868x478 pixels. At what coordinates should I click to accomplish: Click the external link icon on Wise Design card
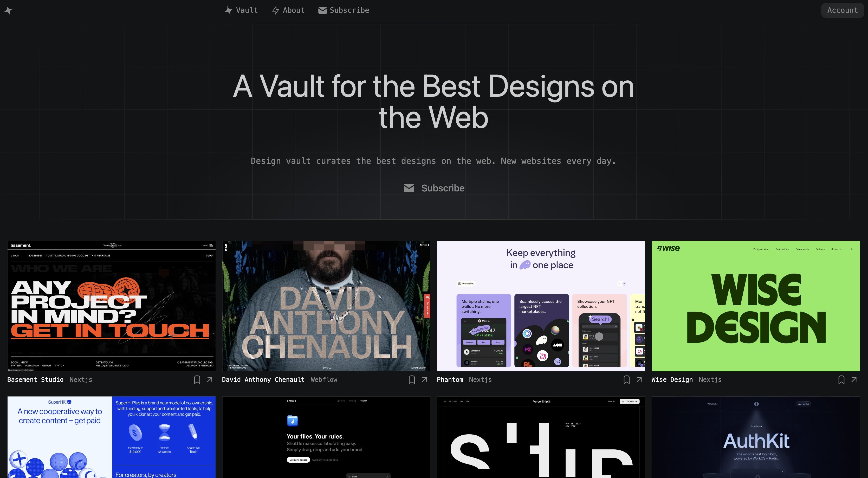[854, 379]
